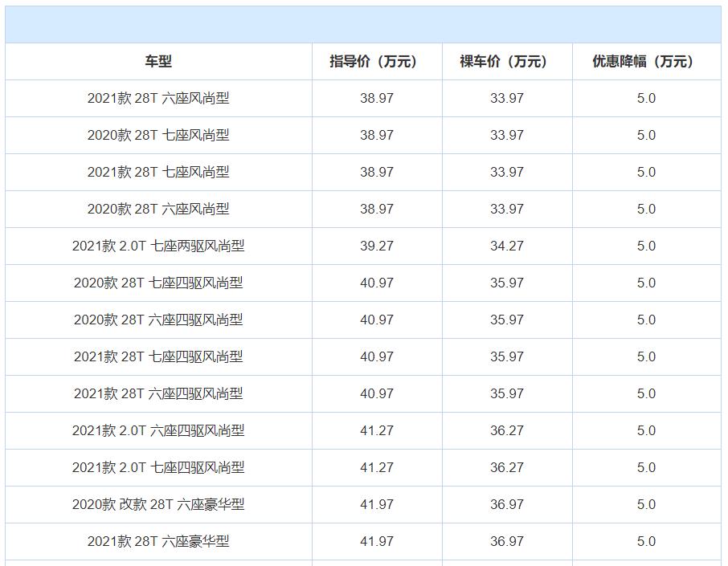This screenshot has width=728, height=566.
Task: Click bare price 36.27 for 2021款 2.0T 七座四驱风尚型
Action: point(507,467)
